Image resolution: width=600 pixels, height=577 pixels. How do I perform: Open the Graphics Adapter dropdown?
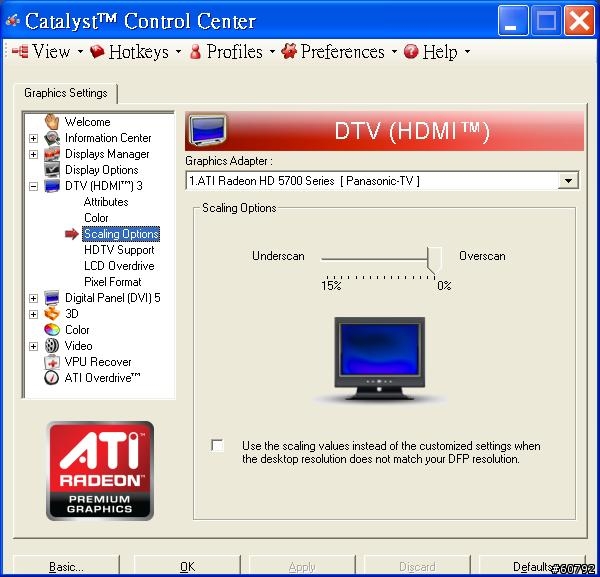point(568,181)
